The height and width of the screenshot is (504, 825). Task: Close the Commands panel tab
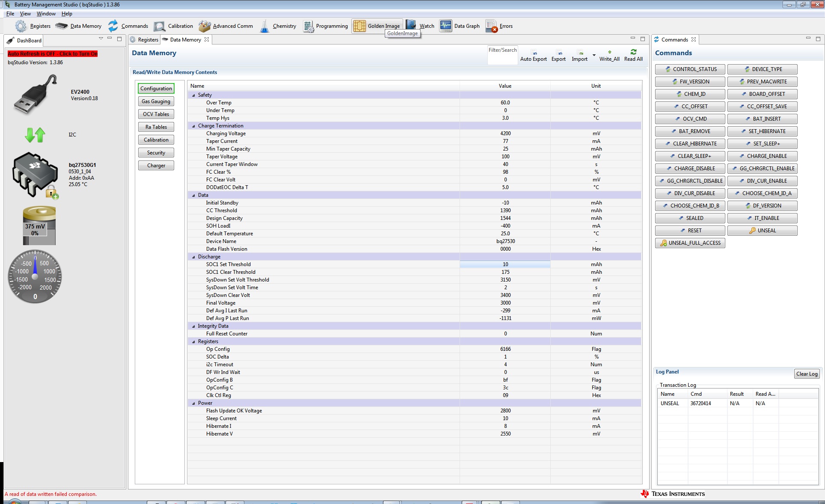[x=694, y=39]
